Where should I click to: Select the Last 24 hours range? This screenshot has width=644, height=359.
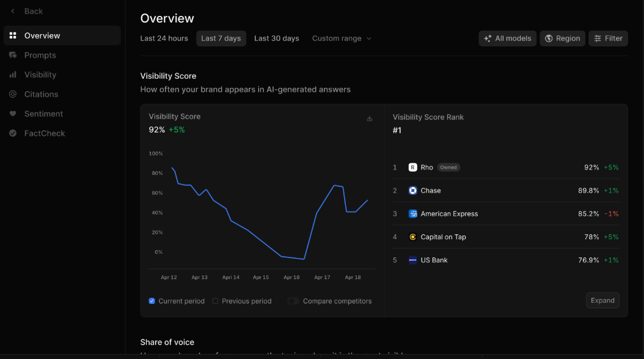click(164, 39)
